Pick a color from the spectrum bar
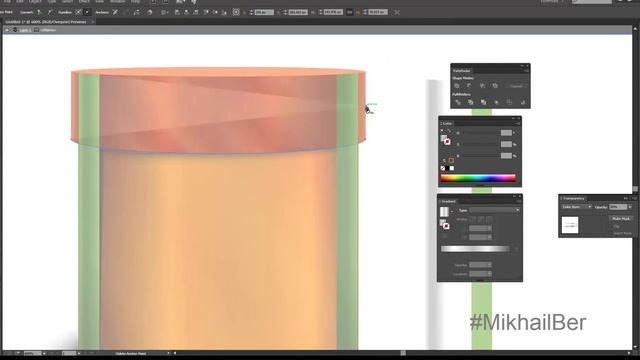Screen dimensions: 640x360 478,178
